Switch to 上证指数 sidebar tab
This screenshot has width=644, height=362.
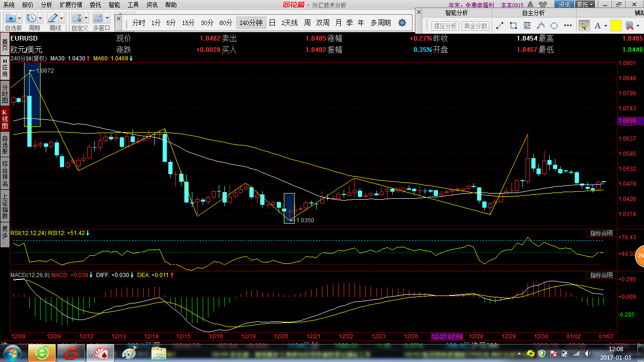(5, 206)
